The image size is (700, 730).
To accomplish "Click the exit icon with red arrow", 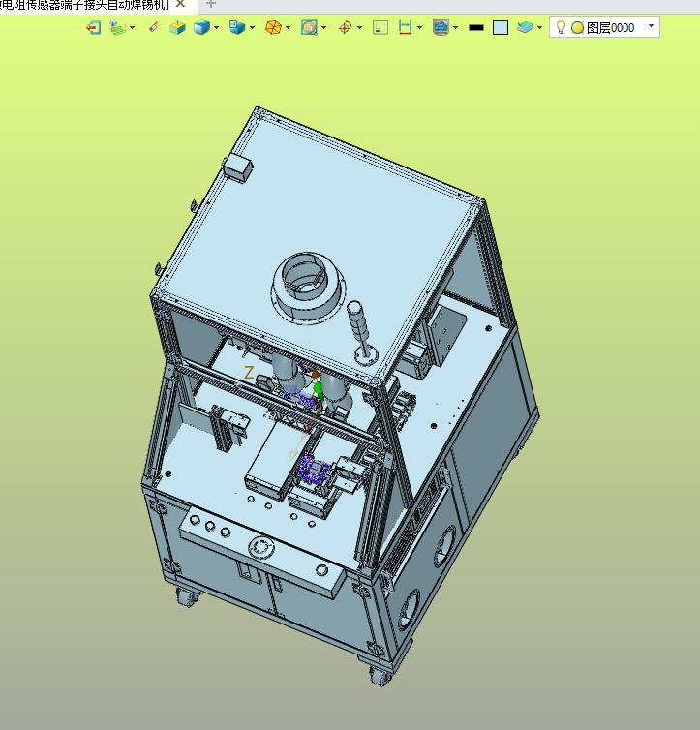I will (94, 27).
